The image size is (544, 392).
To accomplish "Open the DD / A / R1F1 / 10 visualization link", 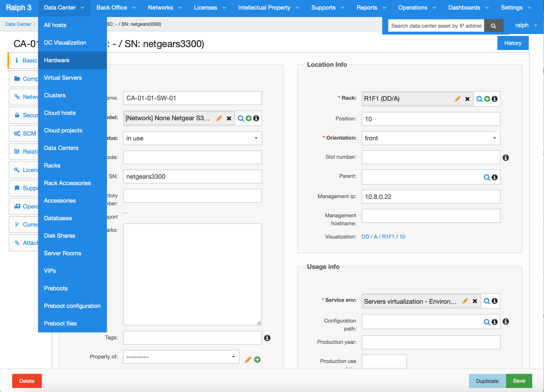I will click(x=383, y=237).
